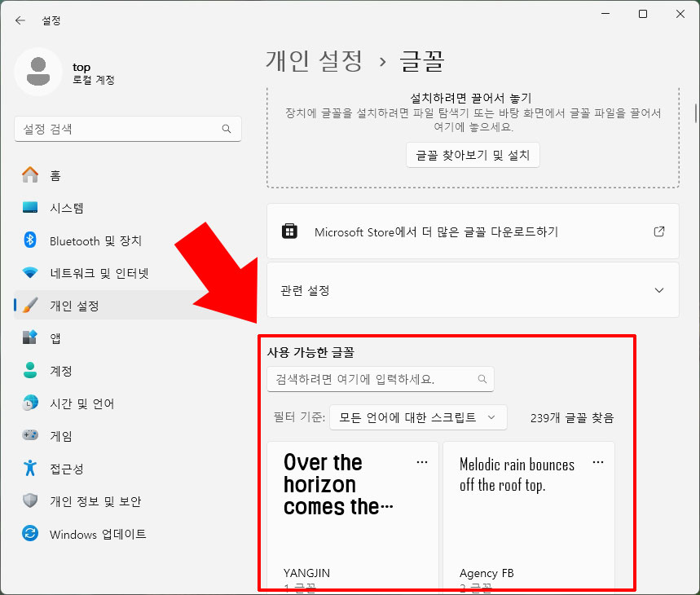Select 네트워크 및 인터넷 in sidebar
The image size is (700, 595).
pos(95,273)
